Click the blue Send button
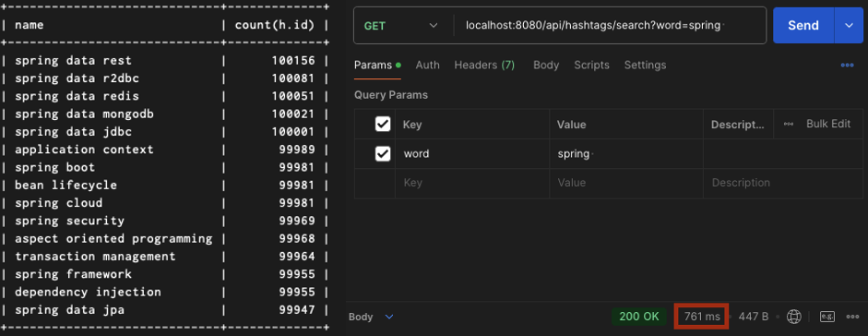 click(x=803, y=26)
